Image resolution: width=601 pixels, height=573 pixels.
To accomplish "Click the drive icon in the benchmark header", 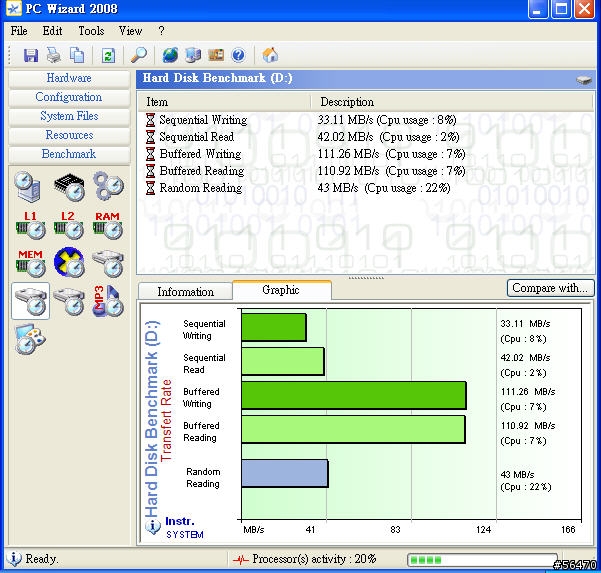I will point(584,80).
